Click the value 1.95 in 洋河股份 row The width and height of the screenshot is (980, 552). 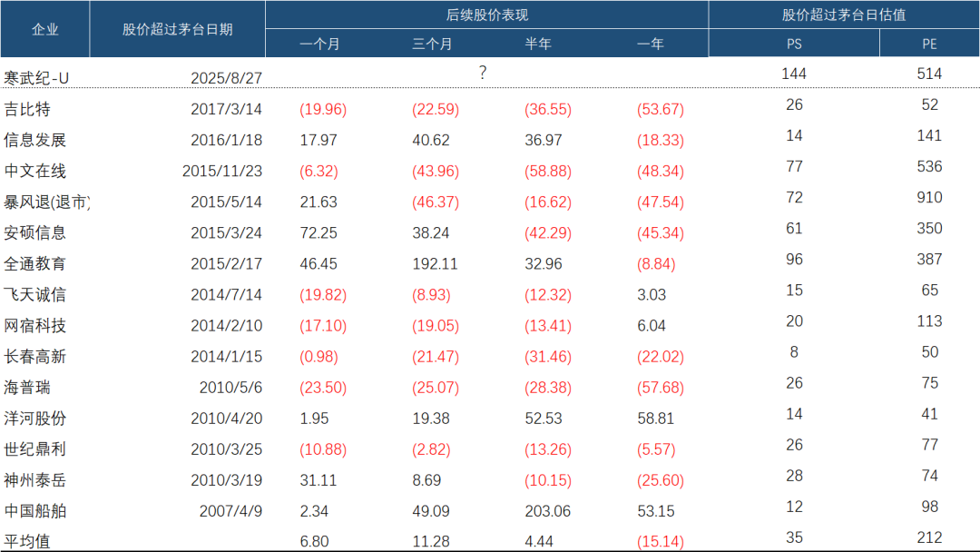click(314, 419)
